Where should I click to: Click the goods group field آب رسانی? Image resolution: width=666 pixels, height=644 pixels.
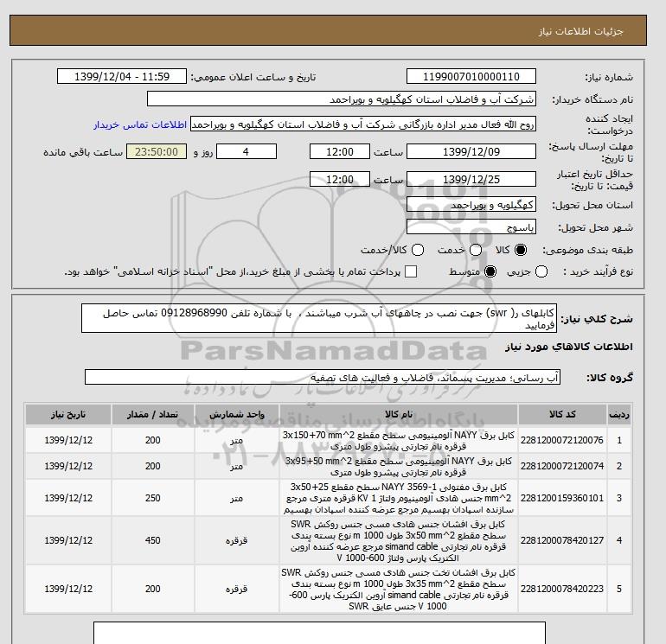(x=323, y=377)
